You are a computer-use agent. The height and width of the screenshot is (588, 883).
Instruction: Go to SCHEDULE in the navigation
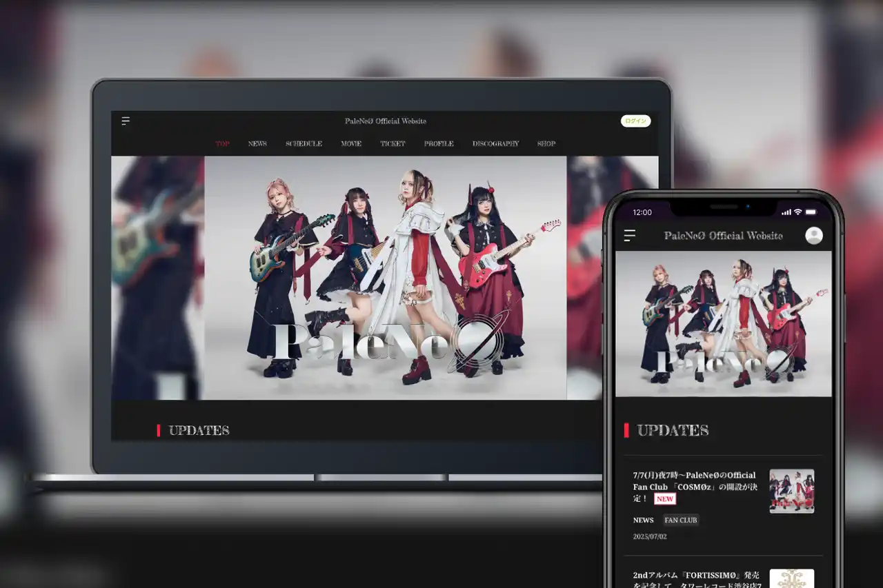pos(304,143)
